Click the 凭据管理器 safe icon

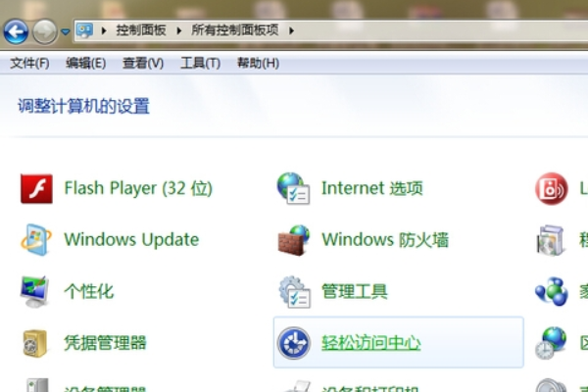click(35, 343)
